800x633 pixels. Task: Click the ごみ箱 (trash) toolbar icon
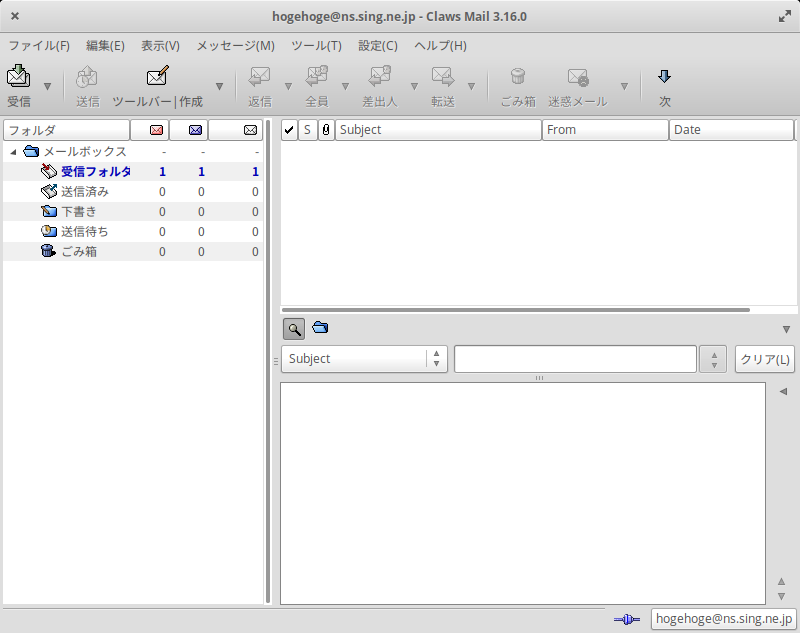[518, 77]
